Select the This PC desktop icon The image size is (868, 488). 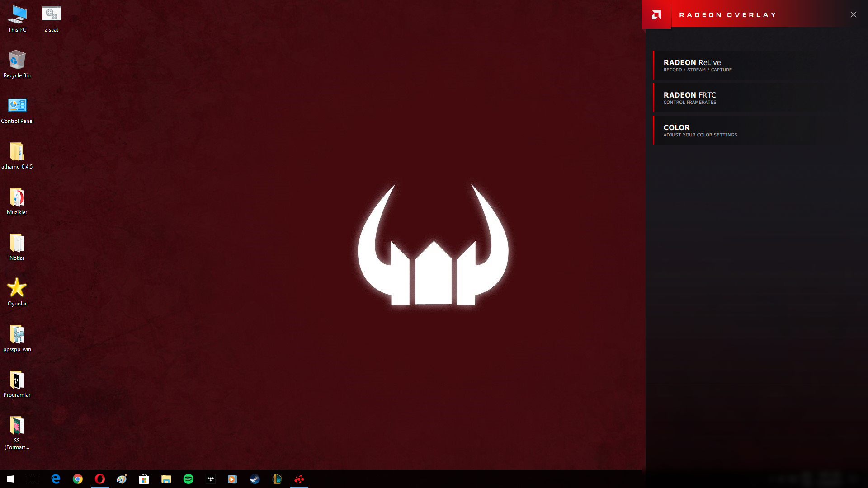pyautogui.click(x=17, y=19)
